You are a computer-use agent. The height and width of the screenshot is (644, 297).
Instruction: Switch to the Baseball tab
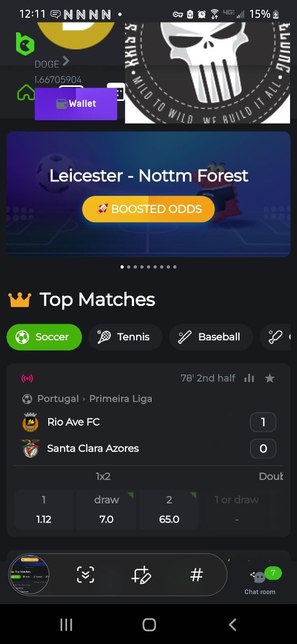coord(211,337)
